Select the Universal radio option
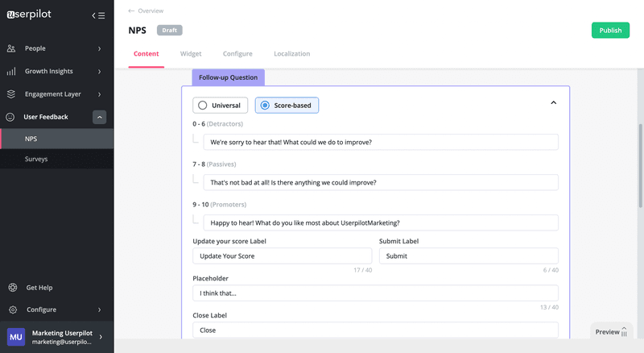The width and height of the screenshot is (644, 353). point(220,106)
